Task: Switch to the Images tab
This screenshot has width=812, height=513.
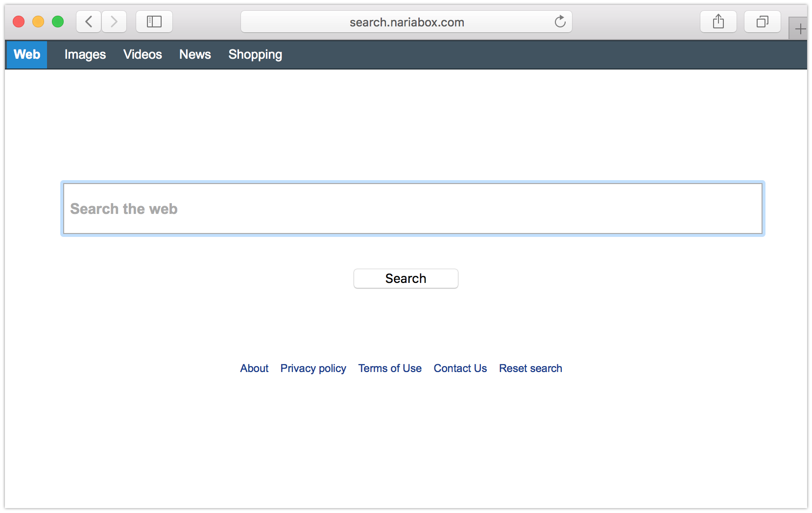Action: tap(85, 54)
